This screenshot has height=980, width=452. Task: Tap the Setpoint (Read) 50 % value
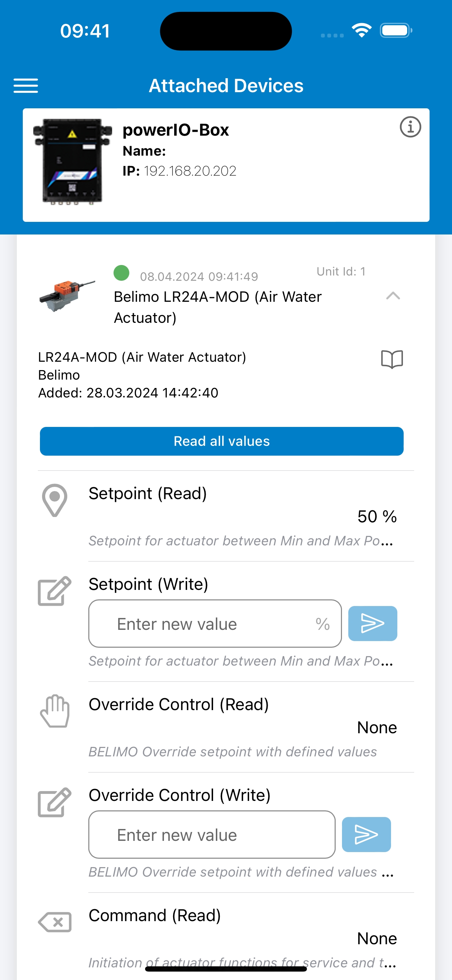click(x=377, y=516)
